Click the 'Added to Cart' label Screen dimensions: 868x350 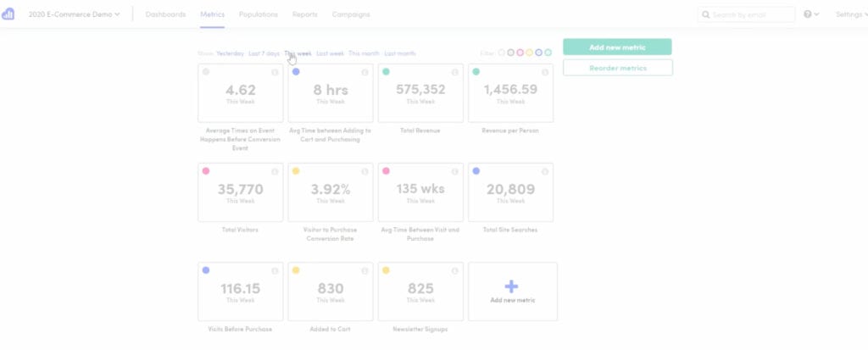click(x=331, y=329)
